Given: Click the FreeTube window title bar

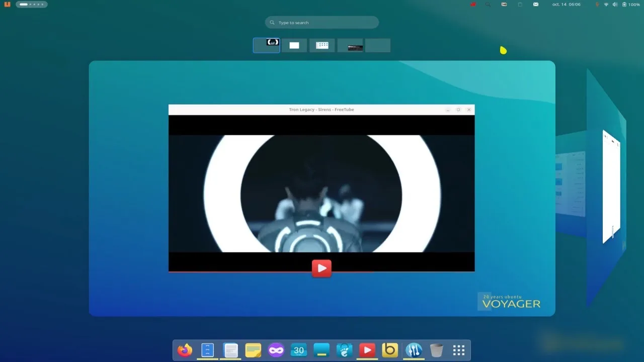Looking at the screenshot, I should tap(321, 110).
